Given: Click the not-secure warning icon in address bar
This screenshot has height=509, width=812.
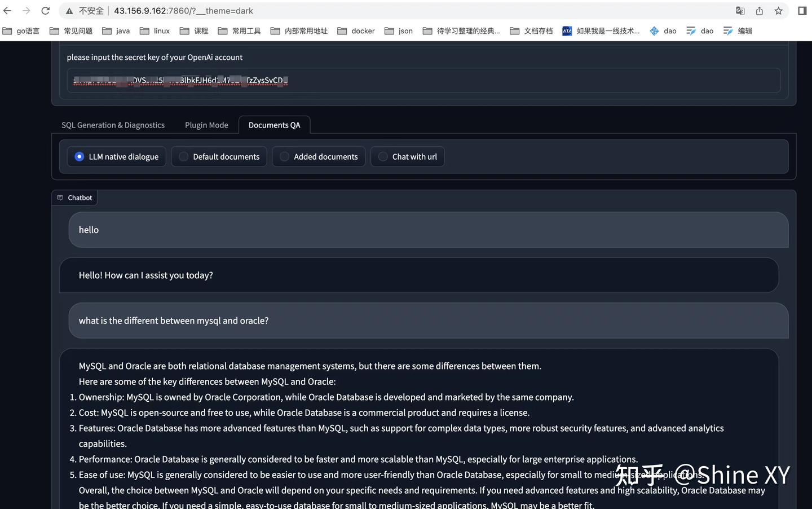Looking at the screenshot, I should click(69, 11).
